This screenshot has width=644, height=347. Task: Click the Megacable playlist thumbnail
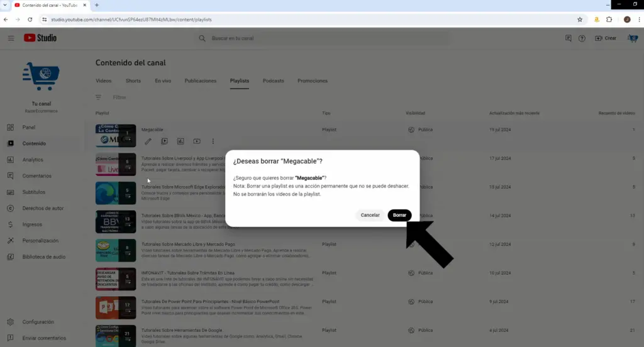coord(116,136)
